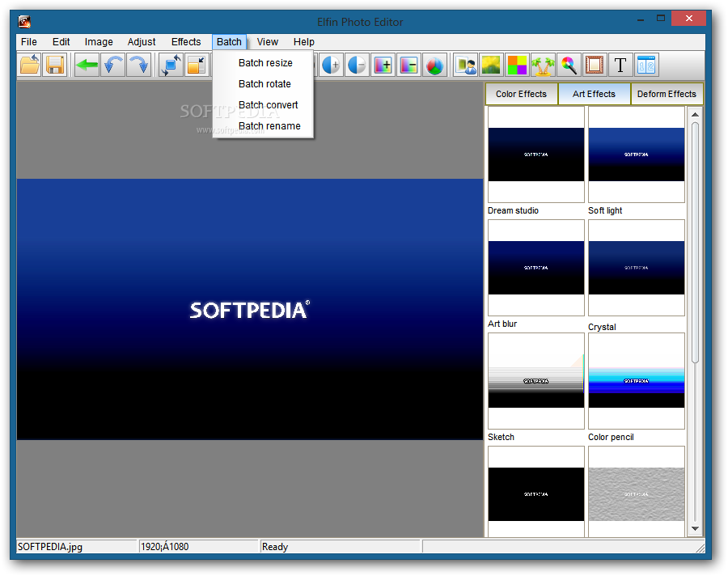
Task: Open the Effects menu
Action: (x=186, y=42)
